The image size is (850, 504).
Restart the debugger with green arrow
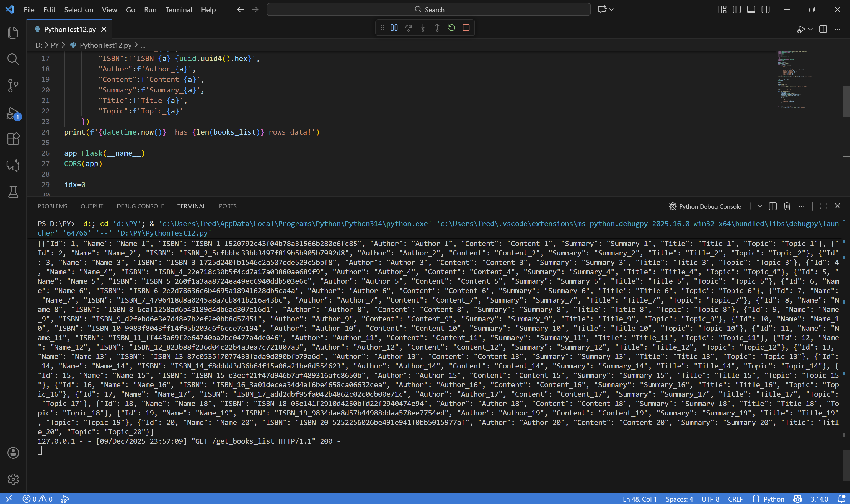[451, 28]
